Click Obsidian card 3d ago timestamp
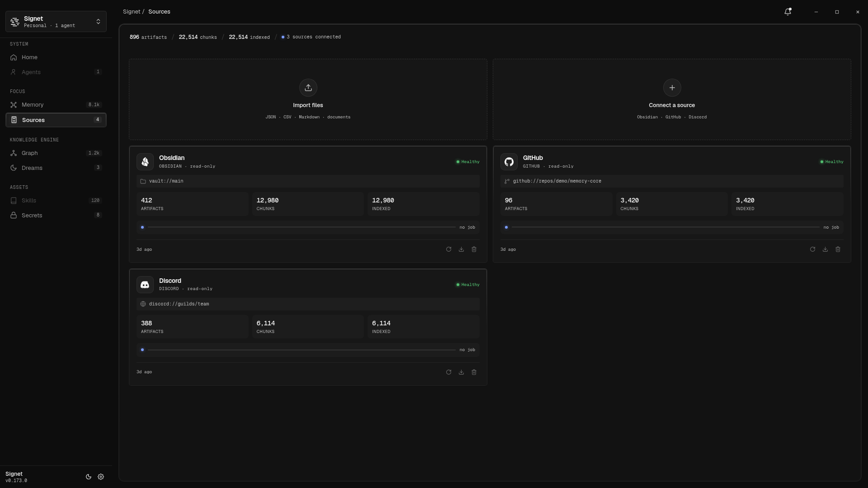 pyautogui.click(x=144, y=249)
